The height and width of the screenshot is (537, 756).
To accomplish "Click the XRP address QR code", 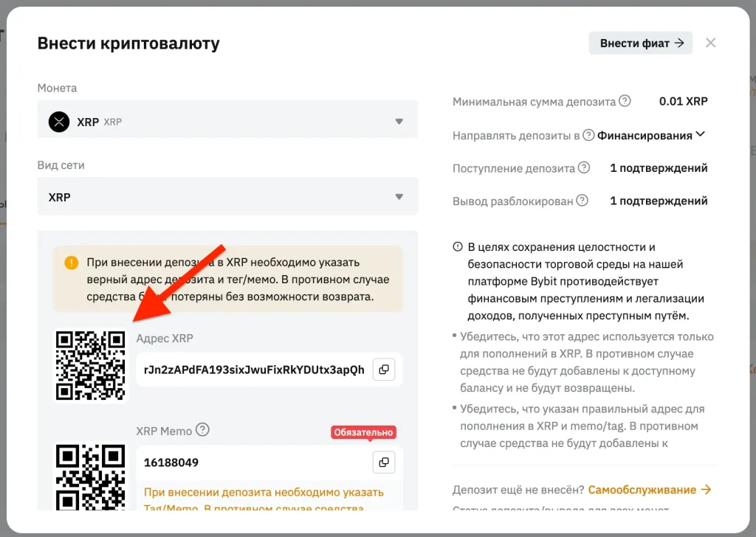I will pyautogui.click(x=90, y=366).
